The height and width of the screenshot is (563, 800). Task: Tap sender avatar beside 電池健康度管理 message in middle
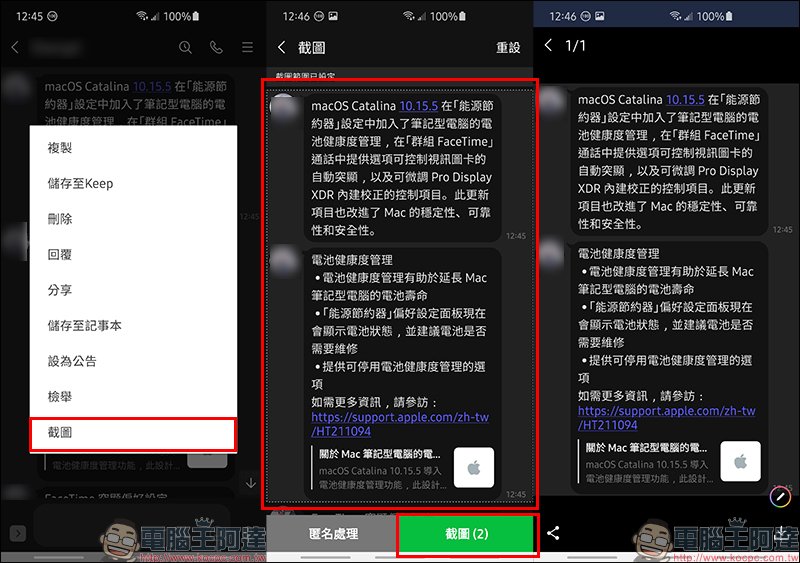[283, 261]
